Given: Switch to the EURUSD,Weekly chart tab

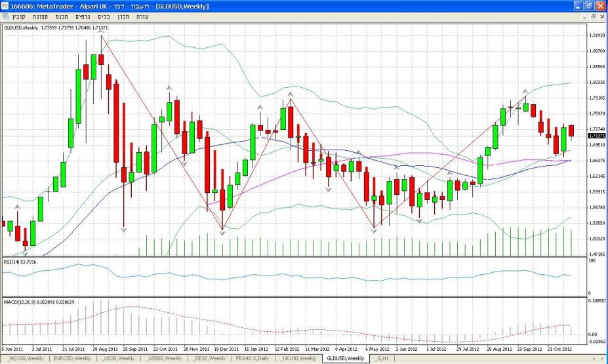Looking at the screenshot, I should [71, 359].
